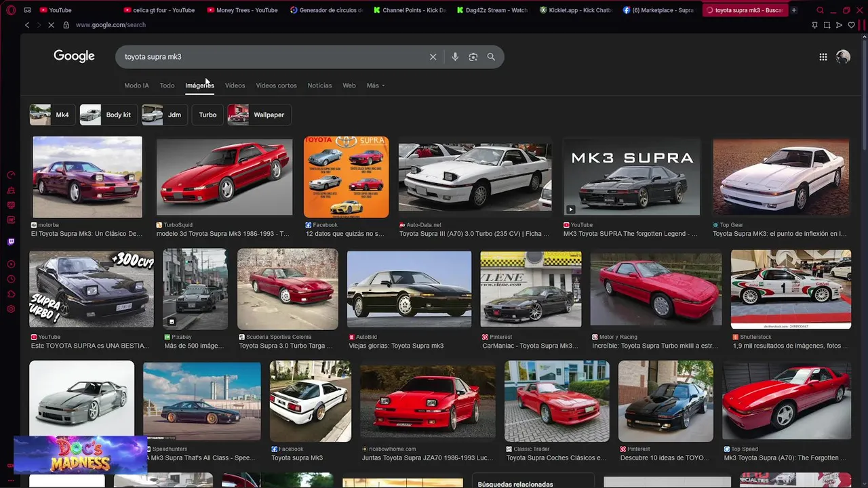Open the Google account avatar
This screenshot has height=488, width=868.
pos(843,57)
